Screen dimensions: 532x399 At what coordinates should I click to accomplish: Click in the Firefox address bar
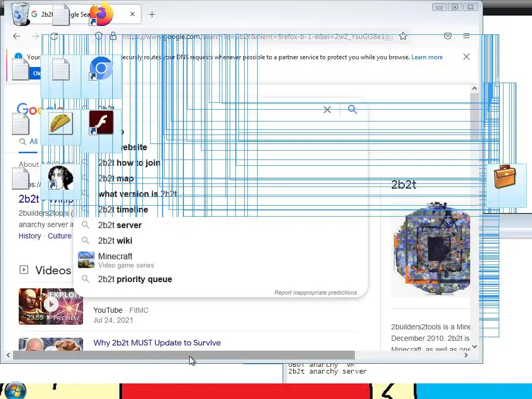tap(258, 36)
